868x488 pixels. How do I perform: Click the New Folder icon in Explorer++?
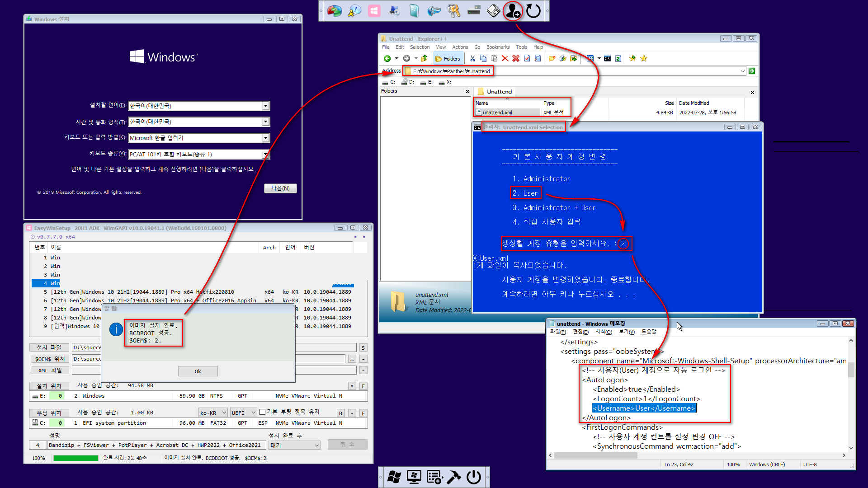[x=552, y=58]
